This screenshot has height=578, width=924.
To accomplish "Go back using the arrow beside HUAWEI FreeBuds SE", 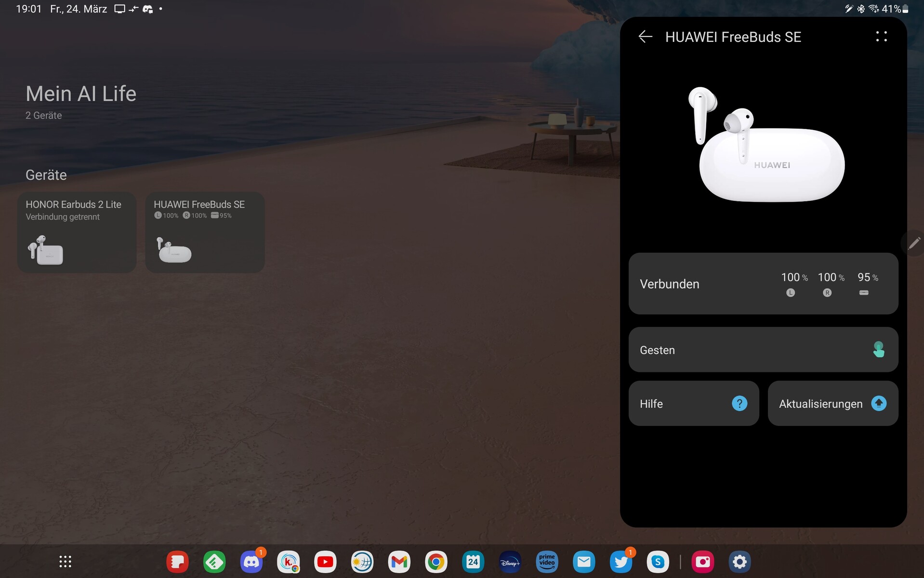I will point(645,37).
